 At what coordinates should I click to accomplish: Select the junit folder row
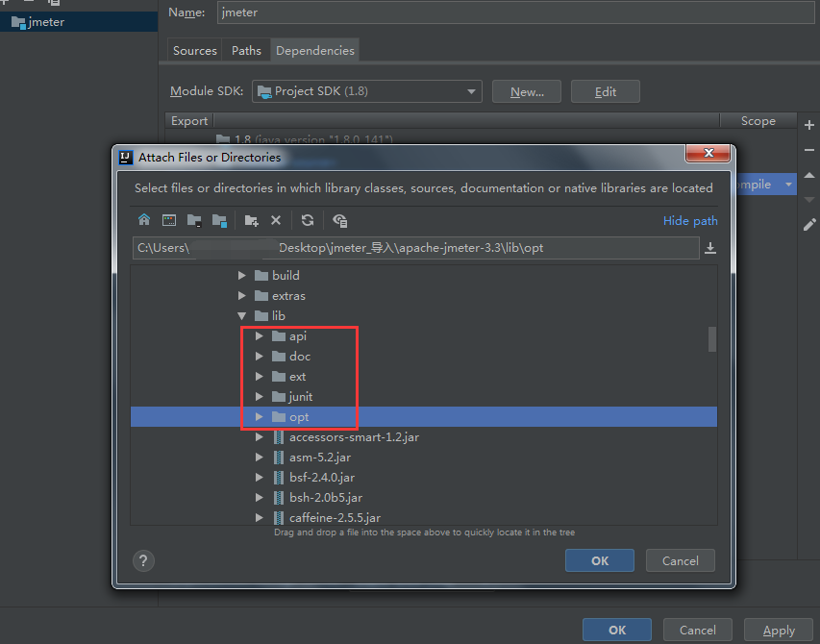(424, 397)
